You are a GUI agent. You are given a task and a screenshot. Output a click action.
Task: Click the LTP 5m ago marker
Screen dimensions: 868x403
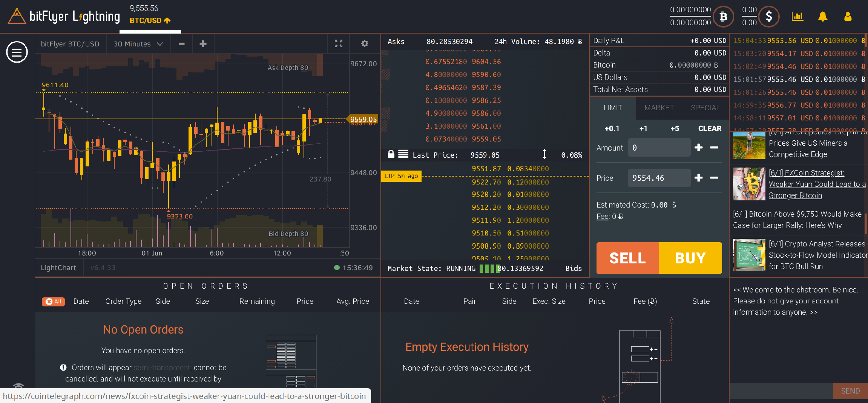coord(401,176)
